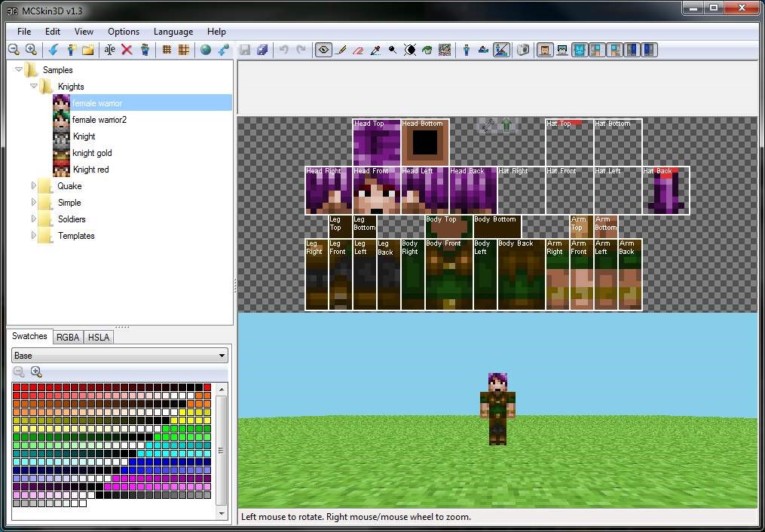Toggle the texture grid overlay
This screenshot has width=765, height=532.
coord(167,50)
